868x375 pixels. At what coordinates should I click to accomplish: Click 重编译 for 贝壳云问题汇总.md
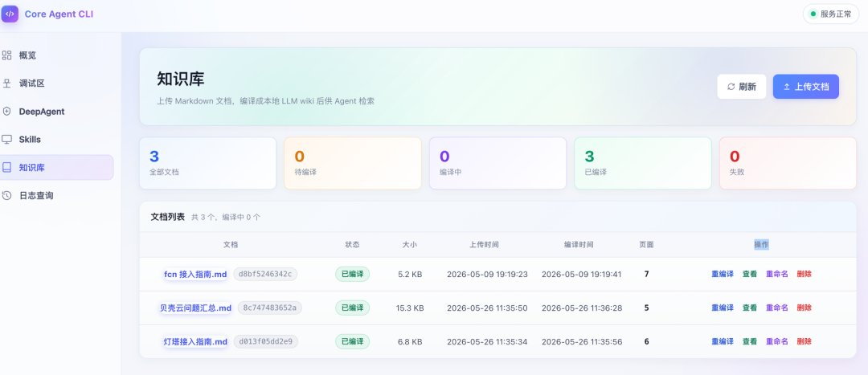pos(723,308)
